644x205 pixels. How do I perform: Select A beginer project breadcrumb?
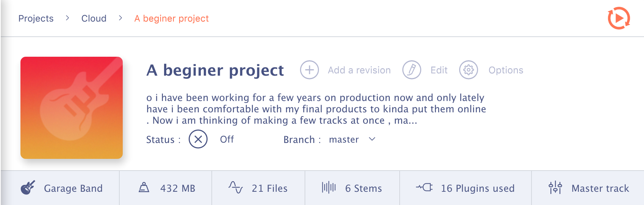(172, 19)
